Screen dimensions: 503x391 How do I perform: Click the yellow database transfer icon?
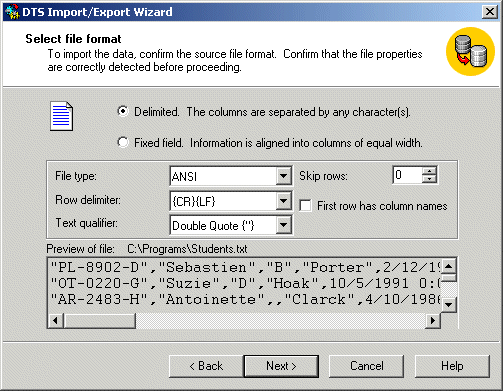pyautogui.click(x=470, y=51)
